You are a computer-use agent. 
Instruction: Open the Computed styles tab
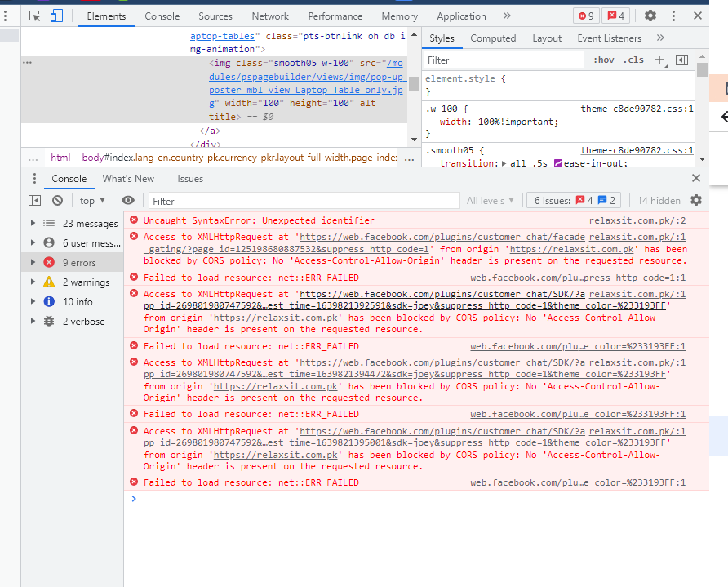(493, 38)
